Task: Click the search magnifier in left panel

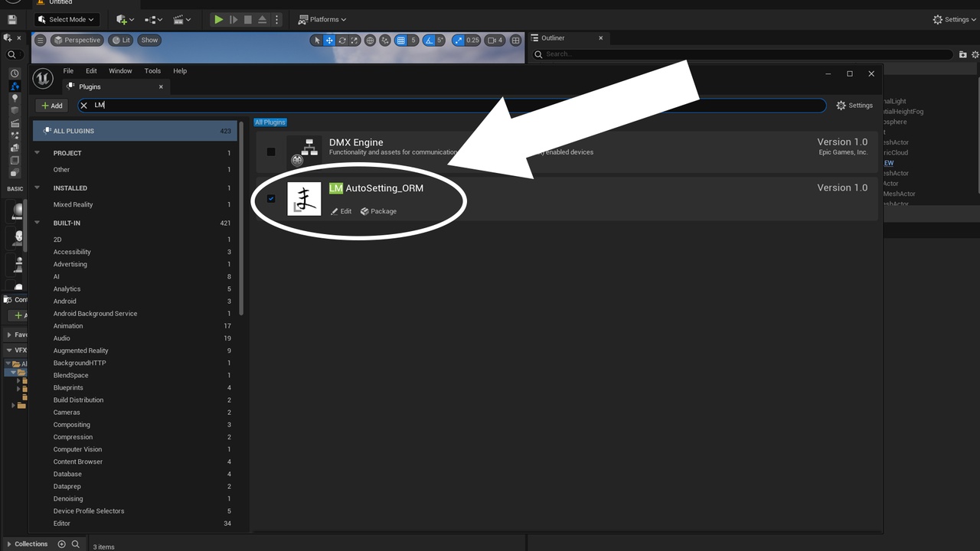Action: click(11, 55)
